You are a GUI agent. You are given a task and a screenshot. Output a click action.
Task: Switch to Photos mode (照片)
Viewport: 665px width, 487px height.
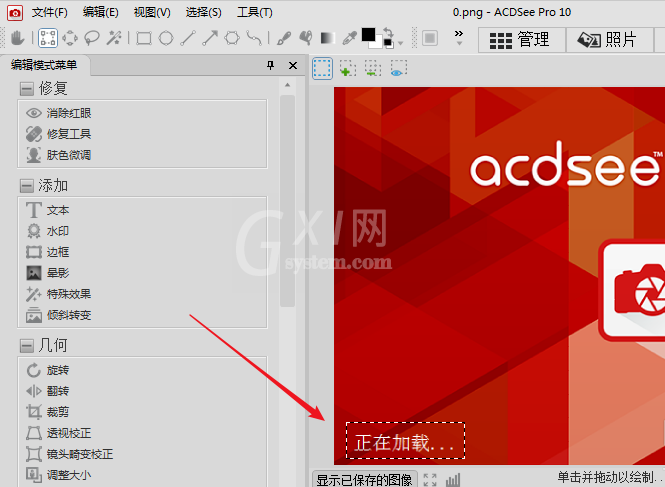[609, 40]
